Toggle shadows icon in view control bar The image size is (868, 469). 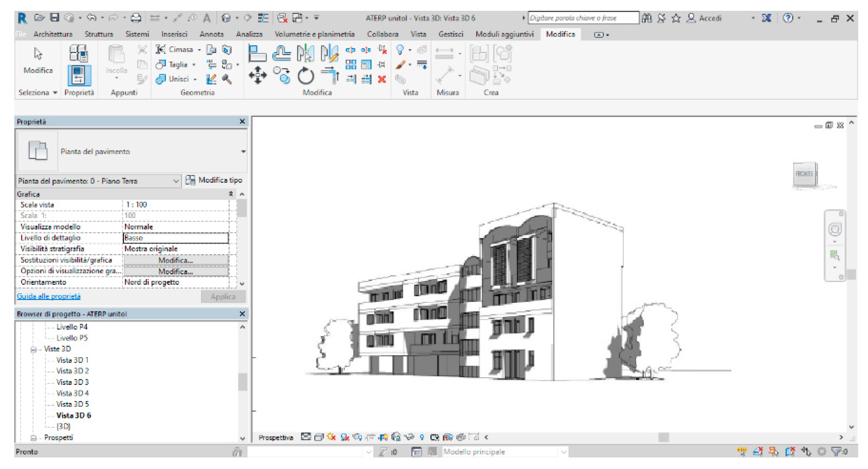[345, 437]
